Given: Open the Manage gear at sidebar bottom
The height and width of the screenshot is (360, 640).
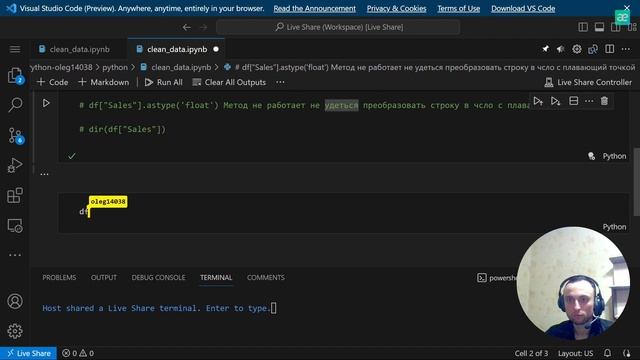Looking at the screenshot, I should pos(15,331).
